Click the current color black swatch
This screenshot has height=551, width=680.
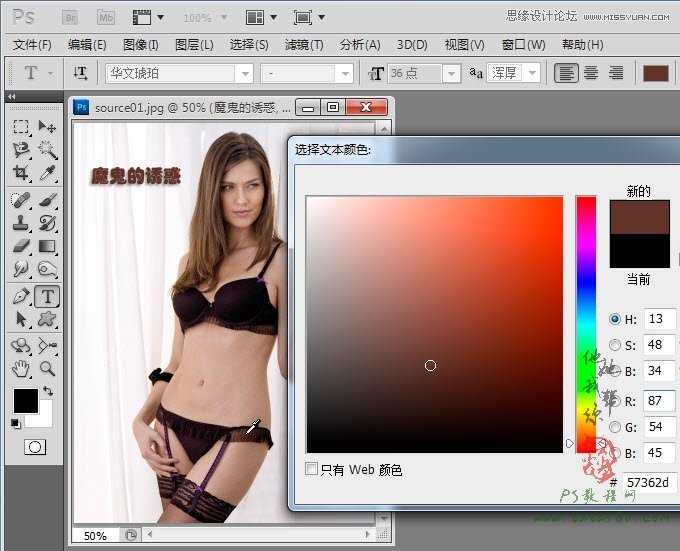pyautogui.click(x=639, y=251)
